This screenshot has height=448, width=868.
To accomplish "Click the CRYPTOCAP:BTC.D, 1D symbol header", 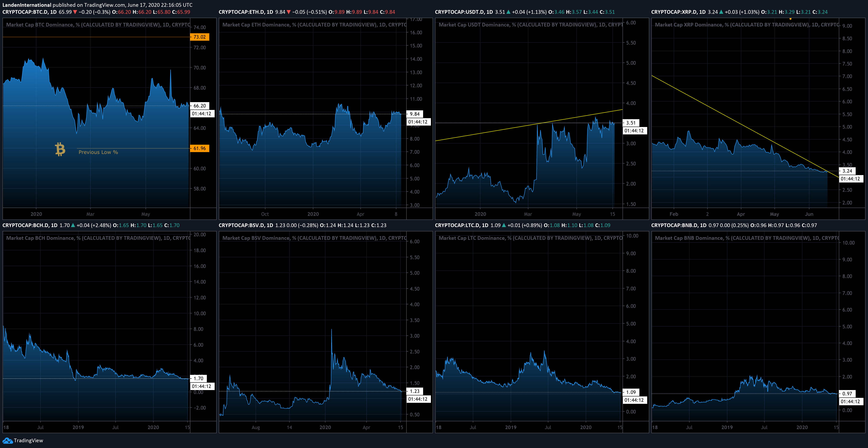I will pyautogui.click(x=30, y=12).
